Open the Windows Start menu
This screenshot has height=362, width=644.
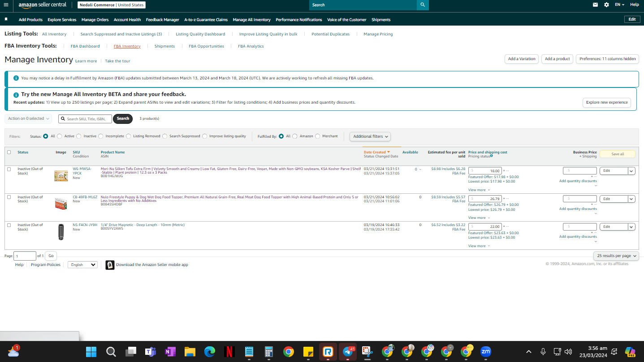(91, 352)
